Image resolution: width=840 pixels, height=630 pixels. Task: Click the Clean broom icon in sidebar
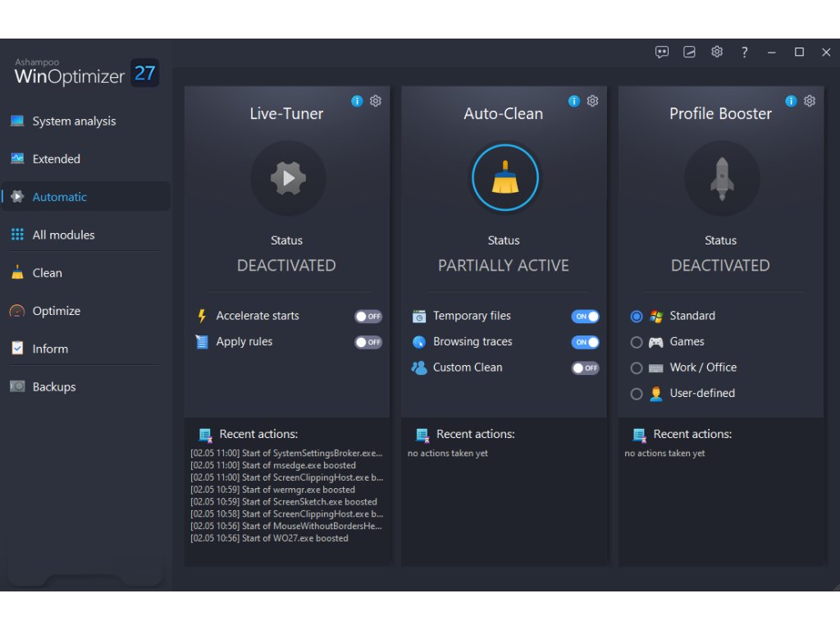pyautogui.click(x=17, y=272)
